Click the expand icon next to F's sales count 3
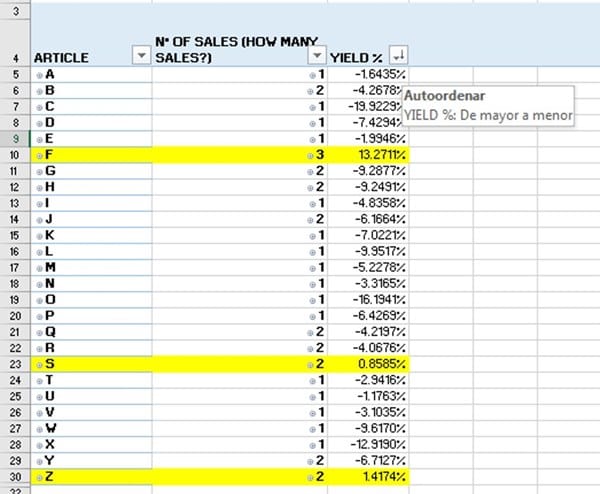The width and height of the screenshot is (600, 494). pyautogui.click(x=312, y=156)
